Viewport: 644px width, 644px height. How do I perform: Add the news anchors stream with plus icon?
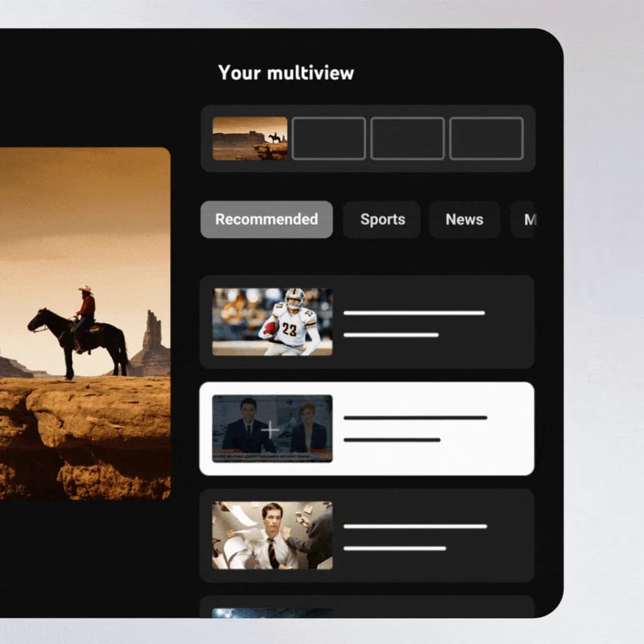367,429
